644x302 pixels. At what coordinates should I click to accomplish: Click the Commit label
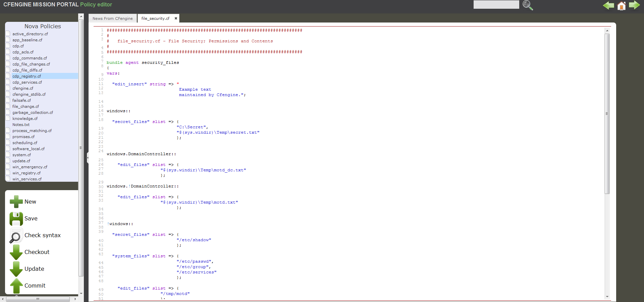(35, 286)
